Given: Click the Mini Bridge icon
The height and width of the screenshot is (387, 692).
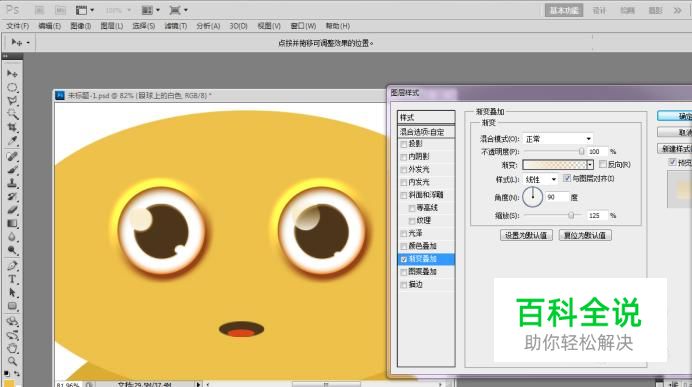Looking at the screenshot, I should click(x=60, y=10).
